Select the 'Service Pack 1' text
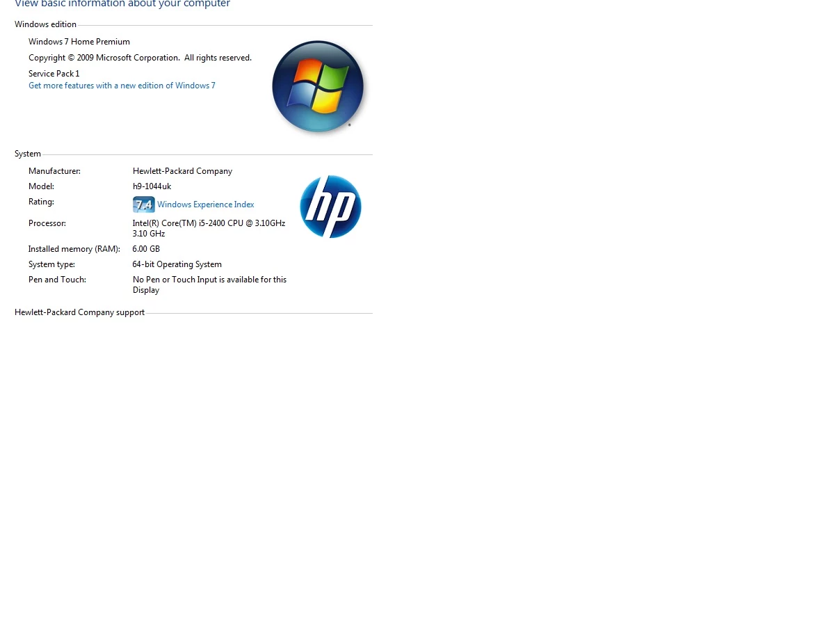The height and width of the screenshot is (626, 840). point(54,74)
